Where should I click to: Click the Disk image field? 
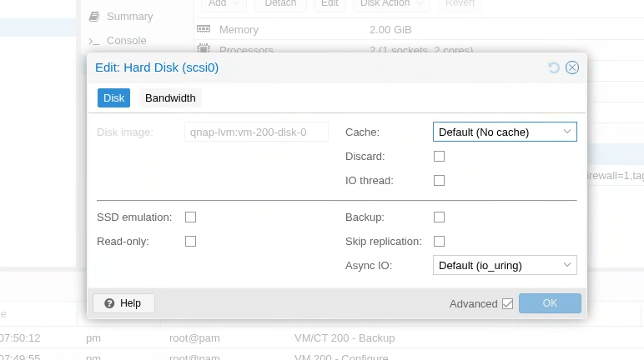coord(256,132)
